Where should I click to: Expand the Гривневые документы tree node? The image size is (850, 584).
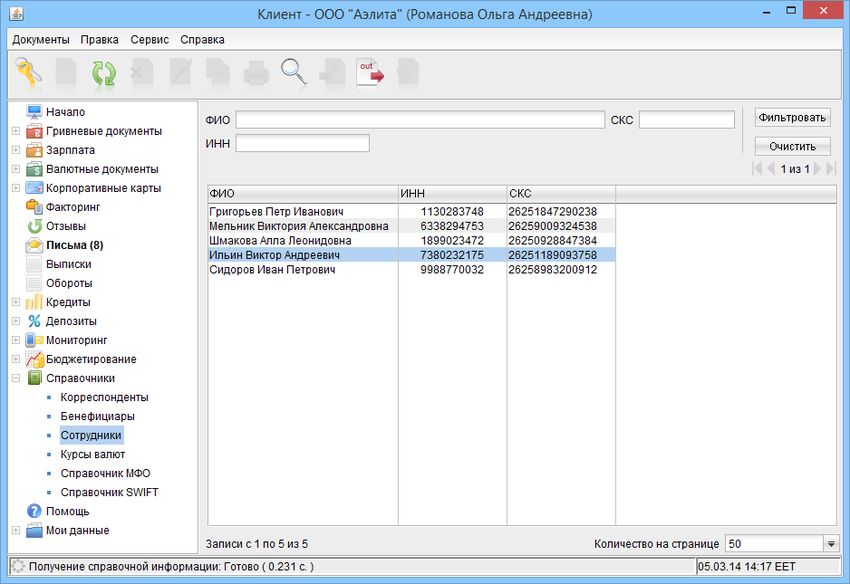(x=16, y=131)
